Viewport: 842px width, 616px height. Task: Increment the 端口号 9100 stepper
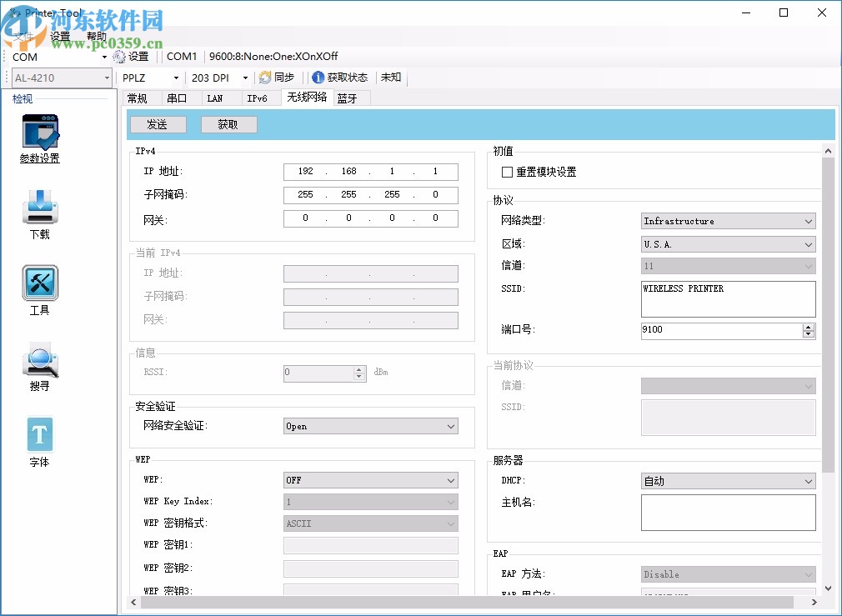point(808,326)
